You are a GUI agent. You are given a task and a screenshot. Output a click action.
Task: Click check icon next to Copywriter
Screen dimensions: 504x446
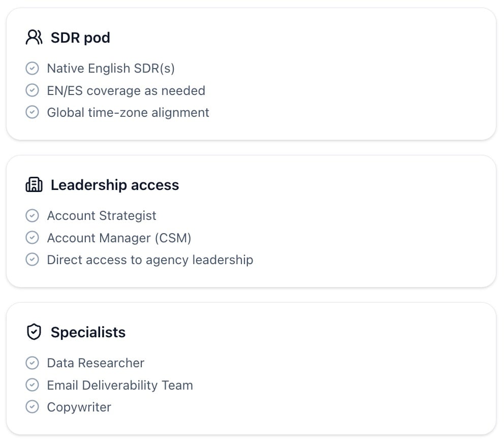(x=32, y=407)
